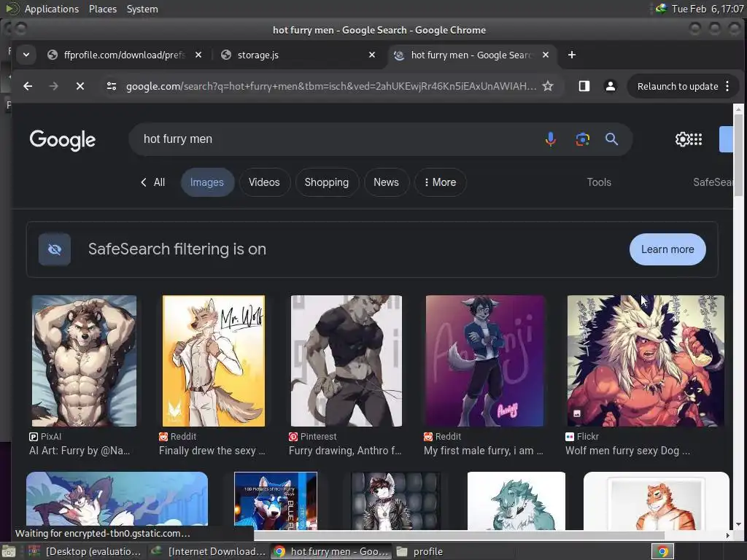Bookmark this page with the star icon
Screen dimensions: 747x560
coord(548,86)
